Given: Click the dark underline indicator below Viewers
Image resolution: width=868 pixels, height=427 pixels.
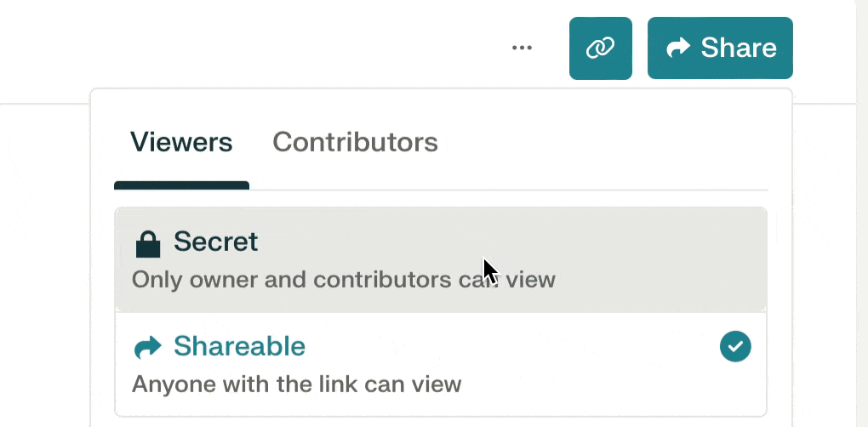Looking at the screenshot, I should [x=181, y=185].
